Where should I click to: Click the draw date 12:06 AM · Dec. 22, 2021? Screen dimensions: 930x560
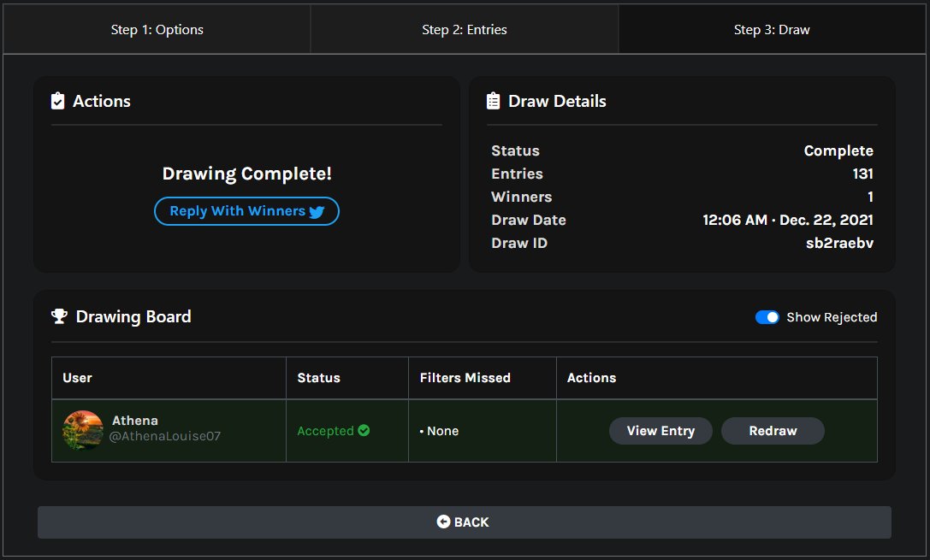coord(788,220)
